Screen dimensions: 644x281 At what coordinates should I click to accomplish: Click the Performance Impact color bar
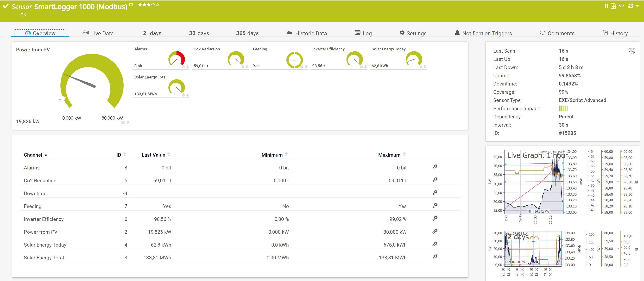click(563, 108)
